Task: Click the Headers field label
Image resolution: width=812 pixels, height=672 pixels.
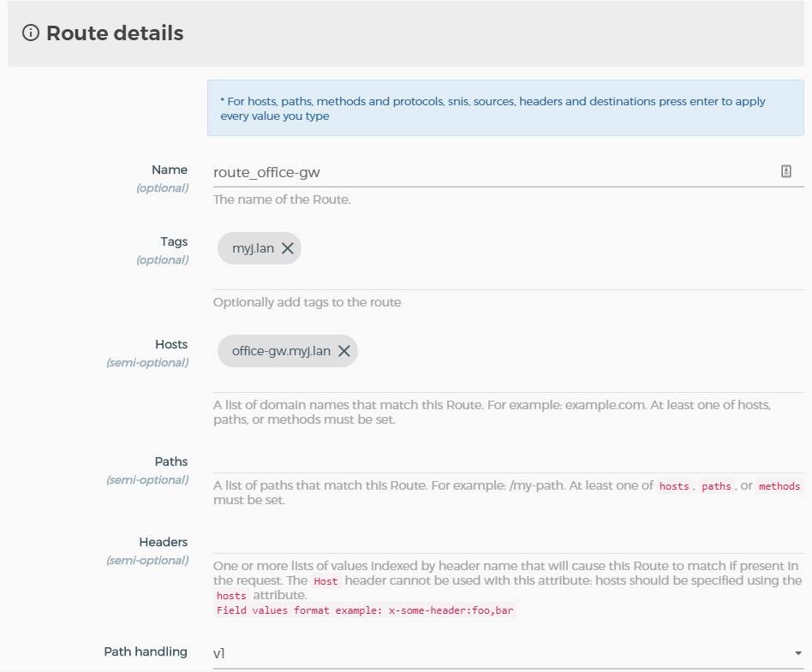Action: click(163, 542)
